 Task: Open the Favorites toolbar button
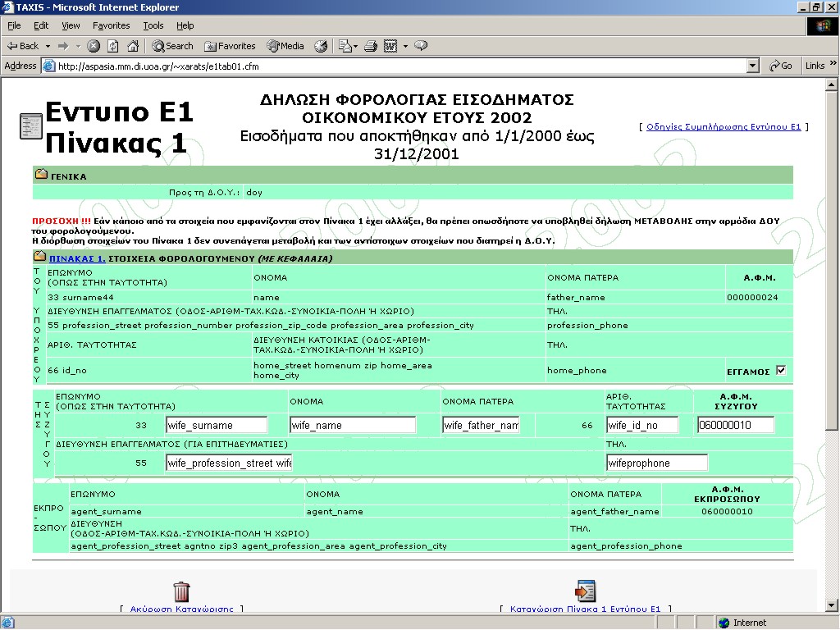pyautogui.click(x=230, y=46)
